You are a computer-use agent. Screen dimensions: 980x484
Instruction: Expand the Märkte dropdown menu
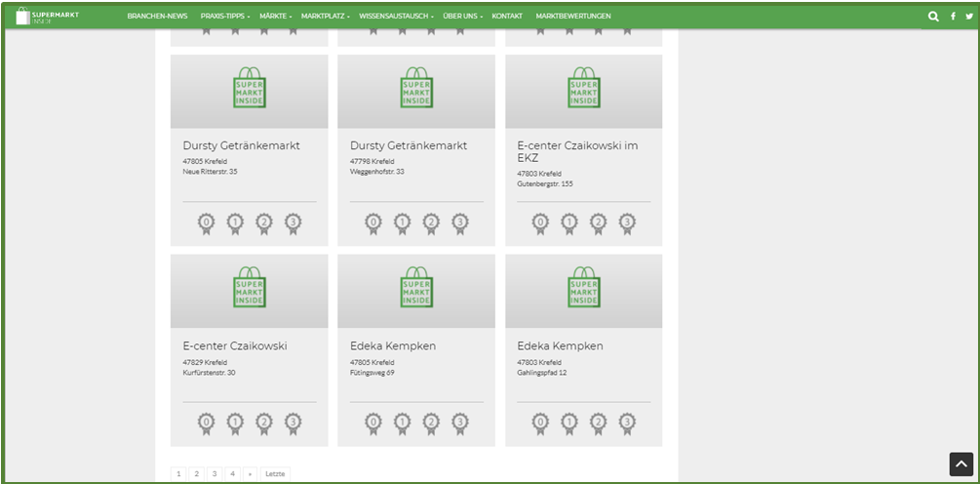(276, 17)
